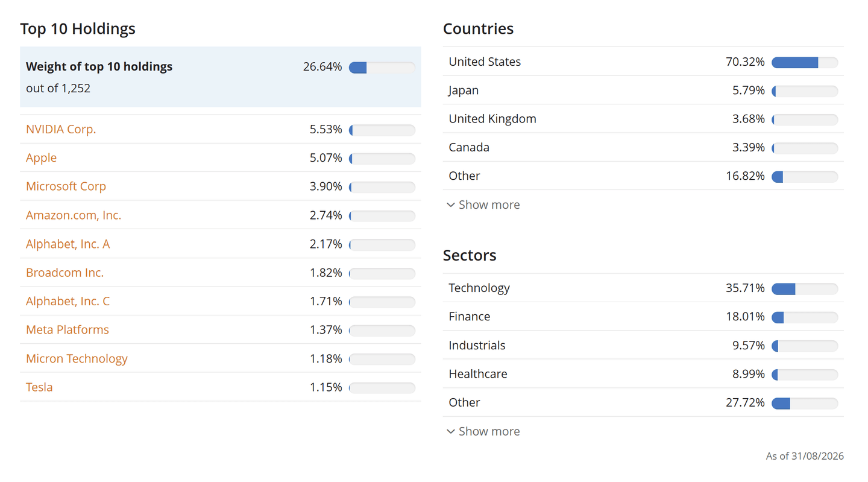Click the chevron icon beside Sectors Show more
868x482 pixels.
click(x=450, y=432)
